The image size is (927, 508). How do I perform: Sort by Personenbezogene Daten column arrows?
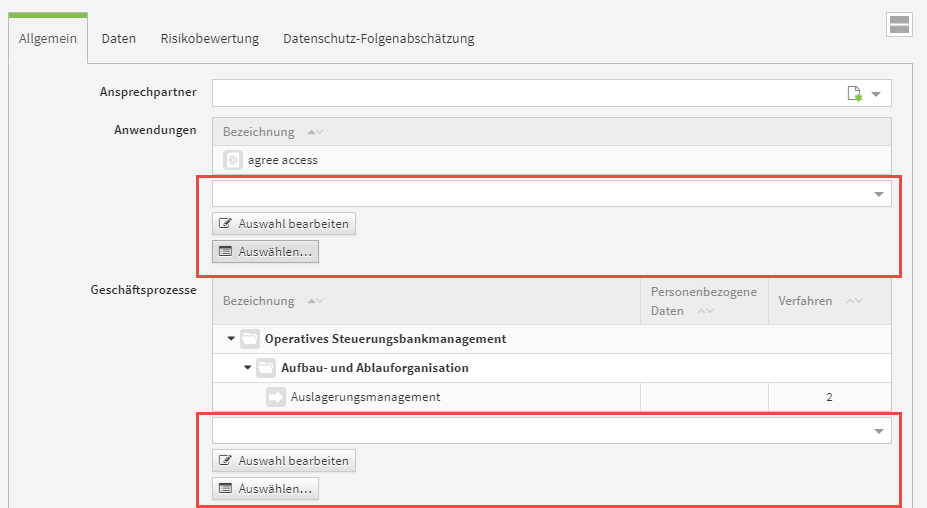coord(705,311)
